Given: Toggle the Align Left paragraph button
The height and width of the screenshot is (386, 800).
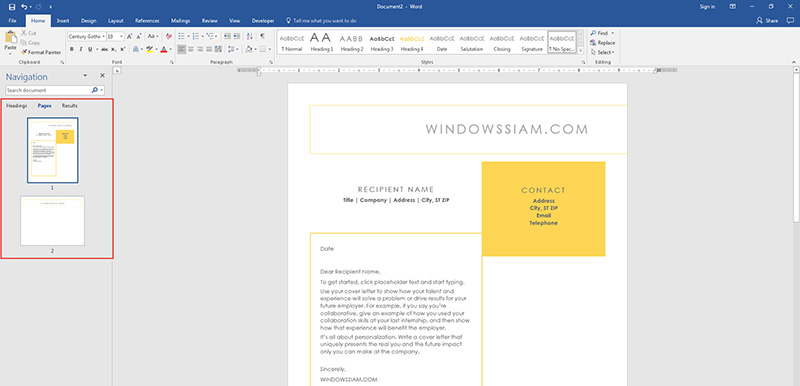Looking at the screenshot, I should (x=182, y=49).
